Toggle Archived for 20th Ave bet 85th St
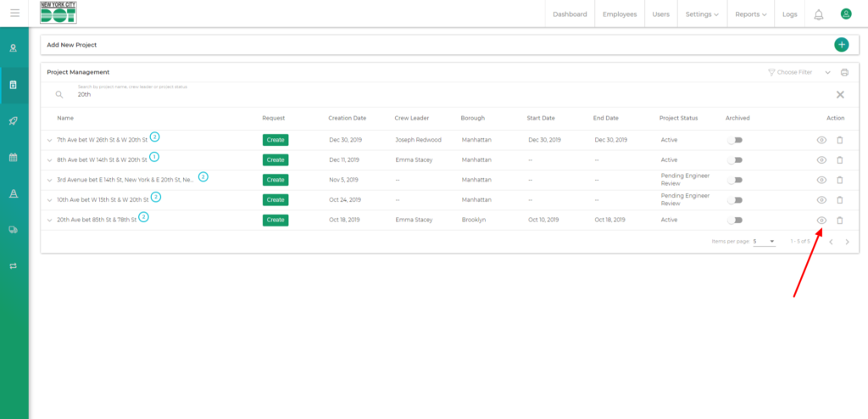Image resolution: width=868 pixels, height=419 pixels. [735, 221]
